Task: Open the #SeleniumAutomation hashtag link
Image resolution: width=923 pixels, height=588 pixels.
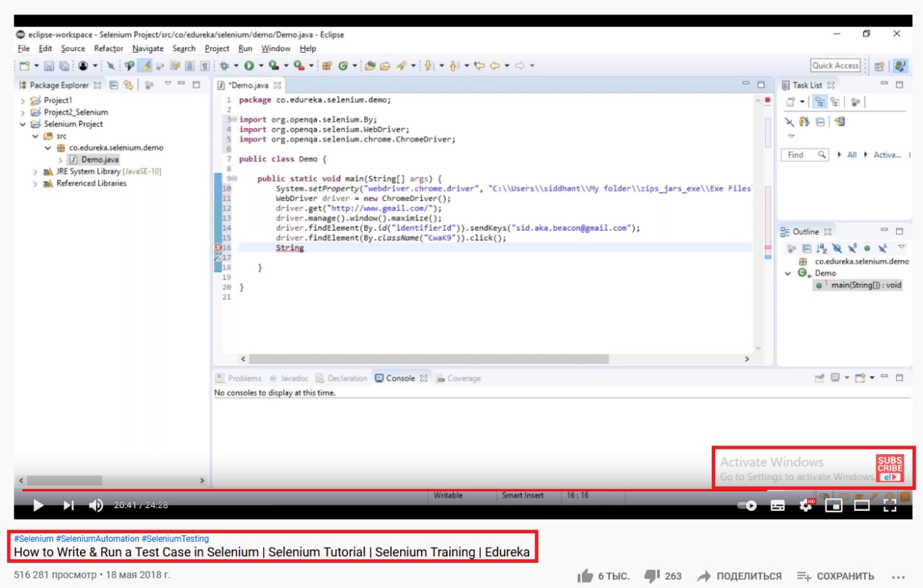Action: (x=97, y=538)
